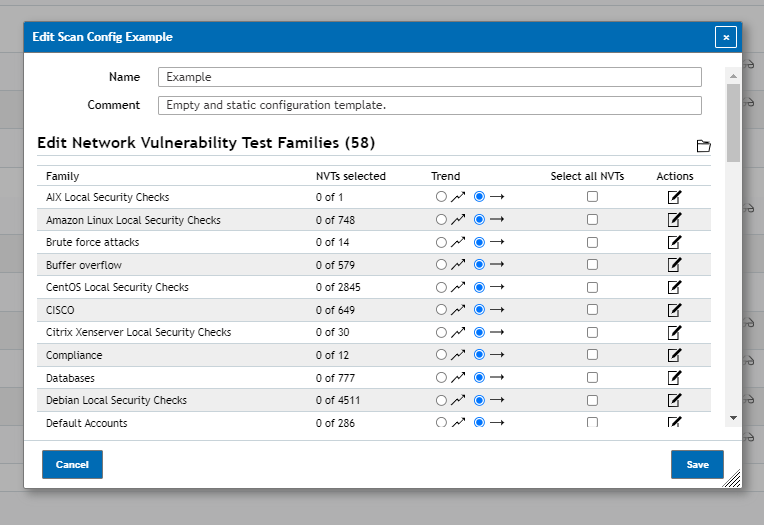Click the dialog's vertical scrollbar thumb
The height and width of the screenshot is (525, 764).
[733, 123]
